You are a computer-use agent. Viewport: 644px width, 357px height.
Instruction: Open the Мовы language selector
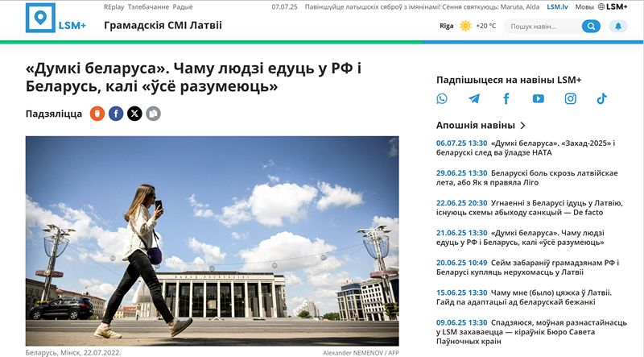(x=585, y=6)
